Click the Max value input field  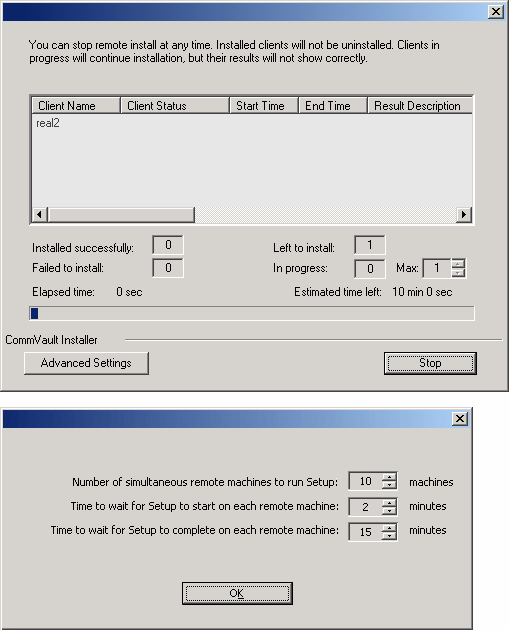437,268
